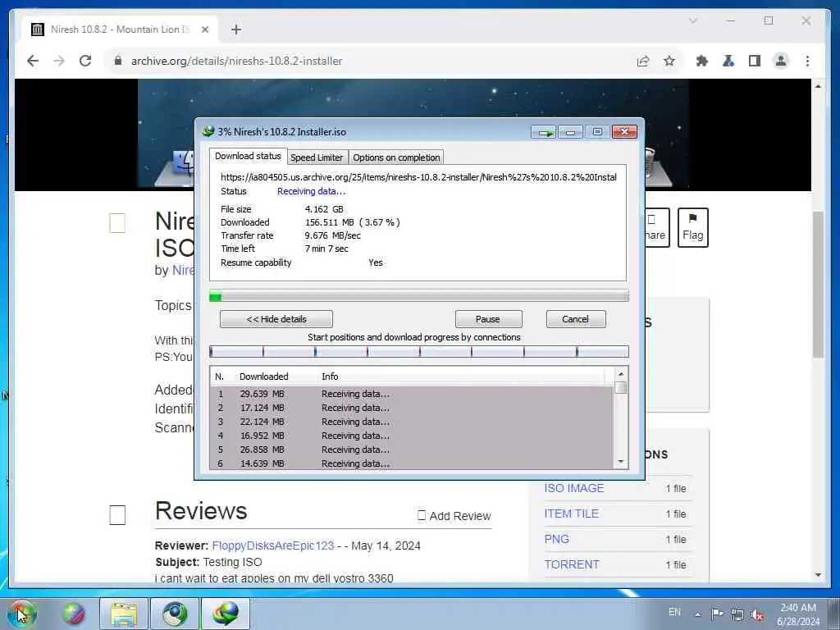Close the Niresh 10.8.2 browser tab
Viewport: 840px width, 630px height.
click(x=204, y=30)
